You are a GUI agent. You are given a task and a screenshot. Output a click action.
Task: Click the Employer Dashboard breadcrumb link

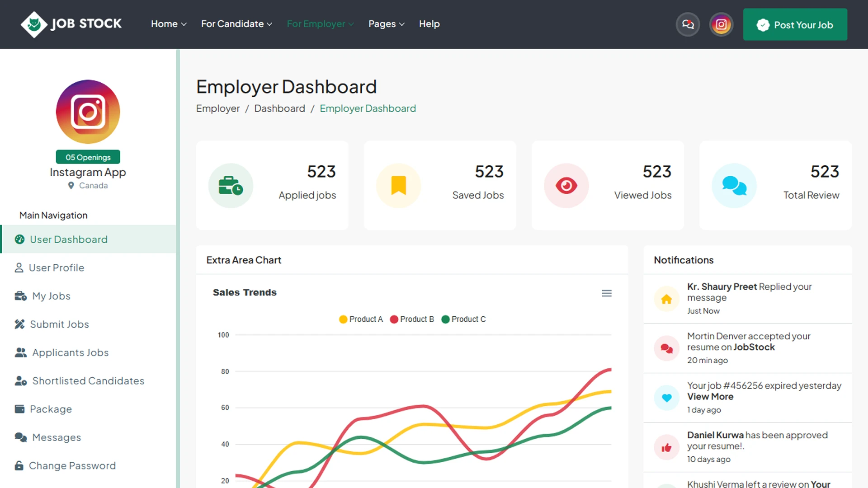point(368,108)
